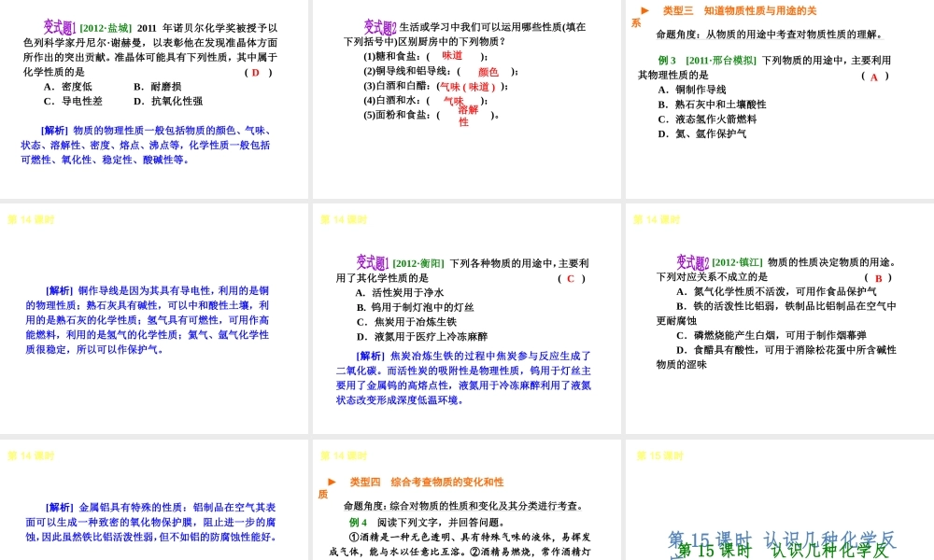Click the red answer 颜色
The width and height of the screenshot is (934, 560).
pos(488,72)
